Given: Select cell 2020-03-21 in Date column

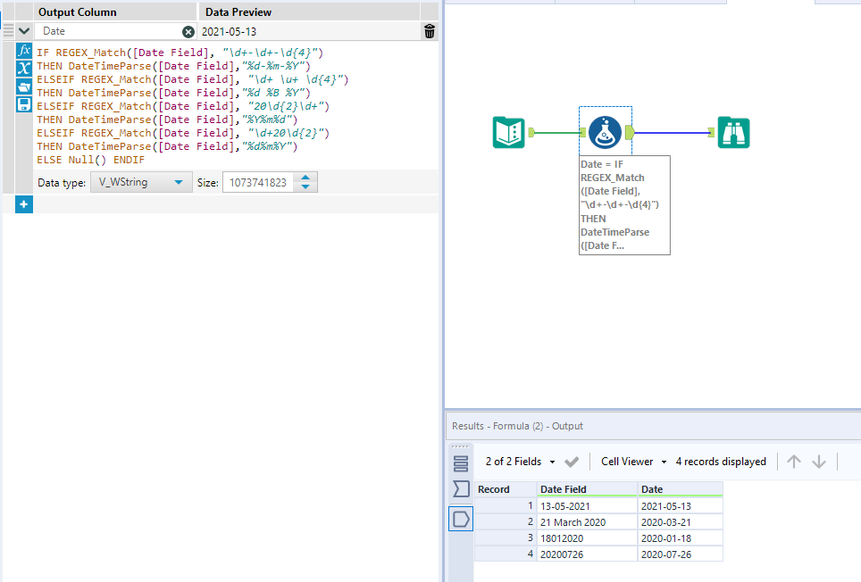Looking at the screenshot, I should click(680, 522).
